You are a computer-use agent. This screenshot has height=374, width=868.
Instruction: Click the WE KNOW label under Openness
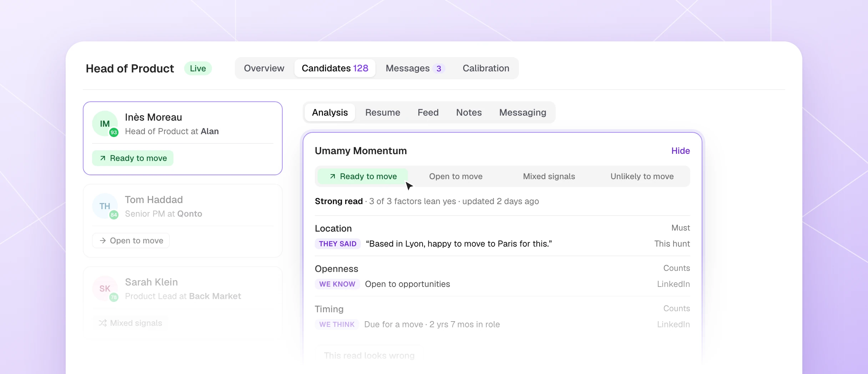tap(337, 284)
